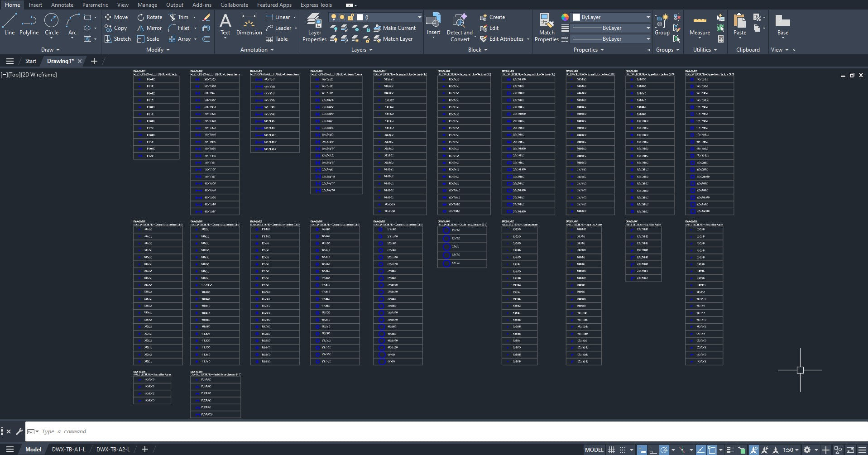Open the 1:50 annotation scale dropdown
The height and width of the screenshot is (455, 868).
coord(791,450)
